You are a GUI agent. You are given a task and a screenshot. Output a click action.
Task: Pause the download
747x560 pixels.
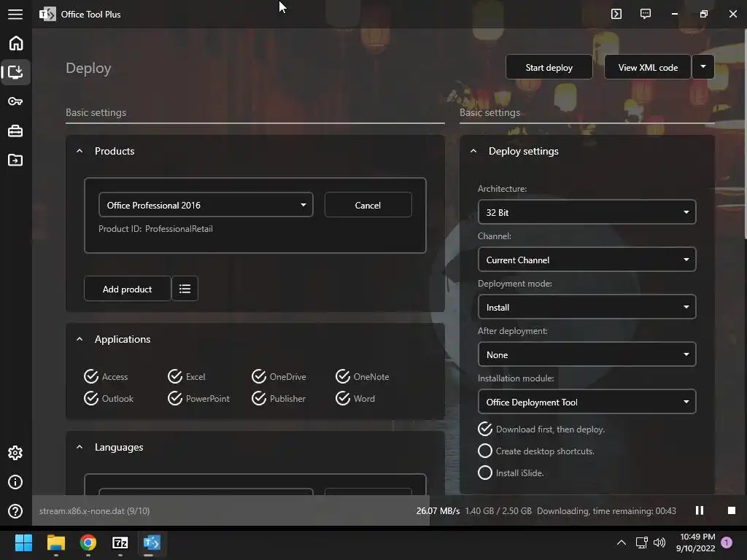click(x=700, y=510)
